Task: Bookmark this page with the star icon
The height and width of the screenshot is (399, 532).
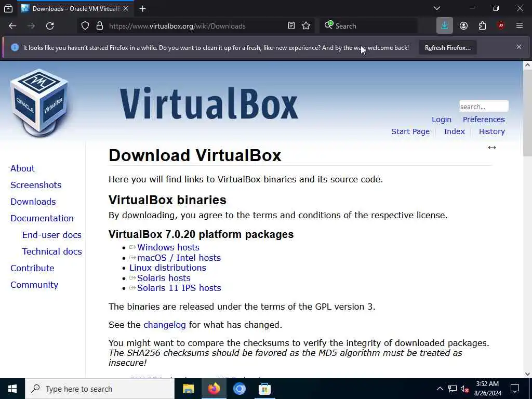Action: click(306, 26)
